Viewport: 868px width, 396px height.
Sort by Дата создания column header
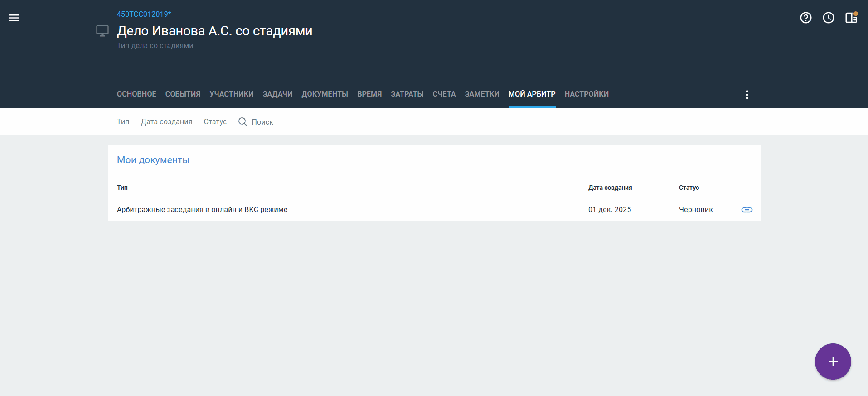point(610,188)
